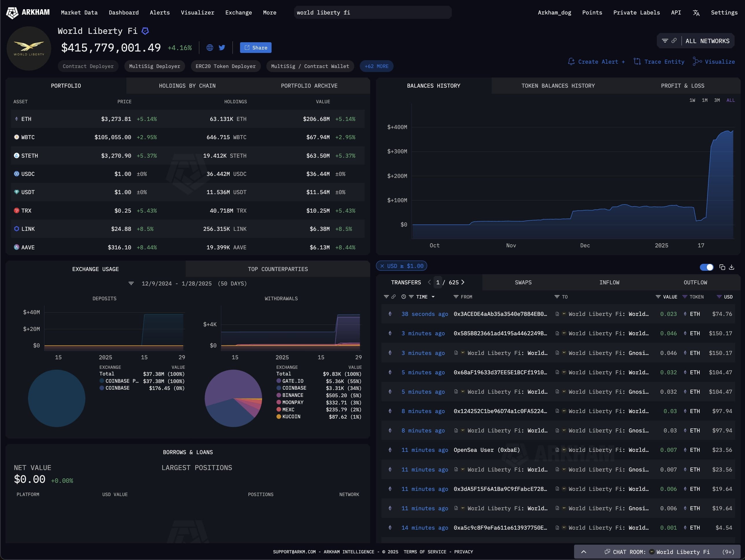Image resolution: width=745 pixels, height=560 pixels.
Task: Click the Trace Entity link
Action: point(659,62)
